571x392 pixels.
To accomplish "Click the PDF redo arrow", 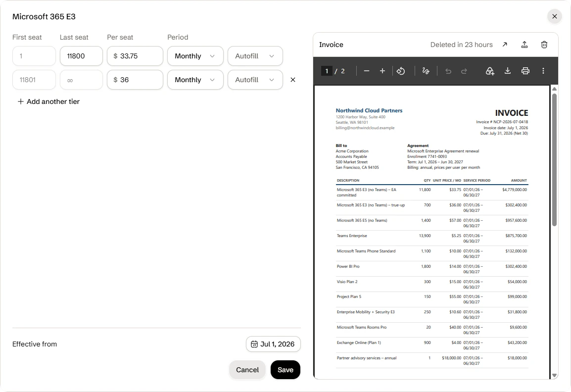I will [x=464, y=71].
